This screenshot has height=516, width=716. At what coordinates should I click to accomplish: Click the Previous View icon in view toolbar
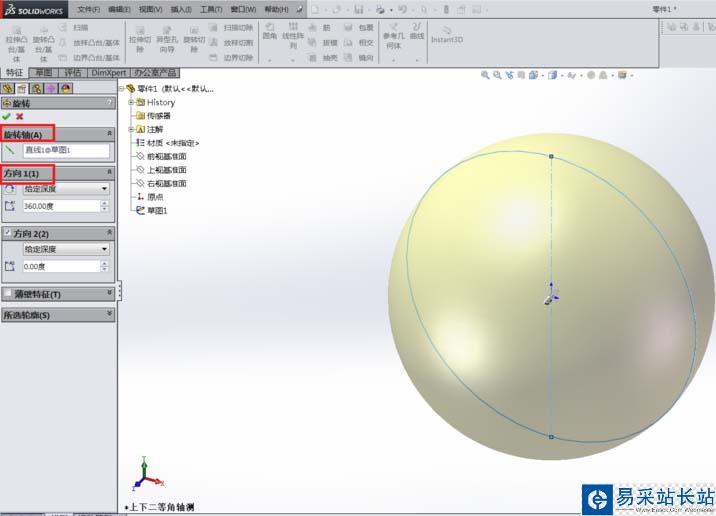click(510, 75)
